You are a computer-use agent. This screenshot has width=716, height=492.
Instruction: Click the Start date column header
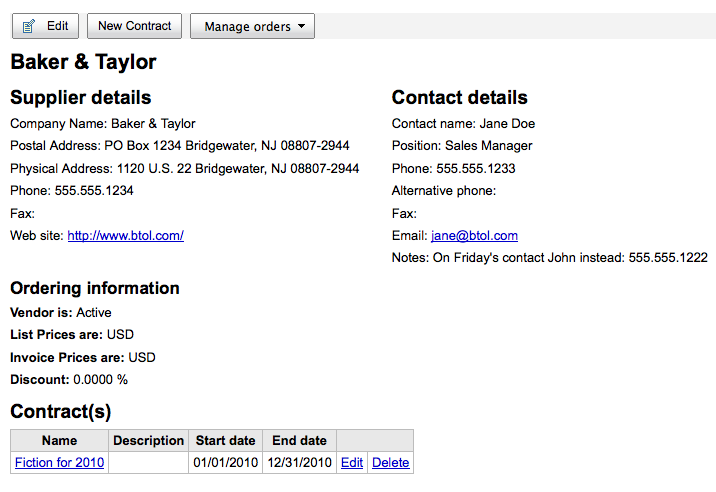226,440
